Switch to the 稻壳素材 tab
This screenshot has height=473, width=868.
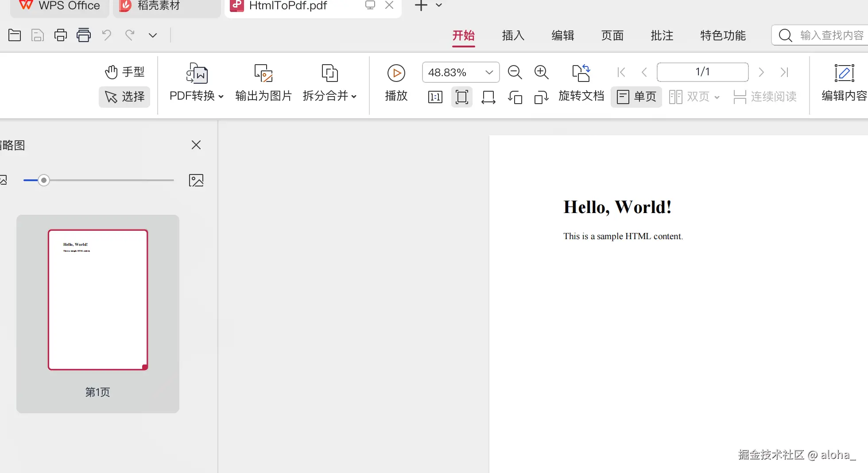point(167,6)
